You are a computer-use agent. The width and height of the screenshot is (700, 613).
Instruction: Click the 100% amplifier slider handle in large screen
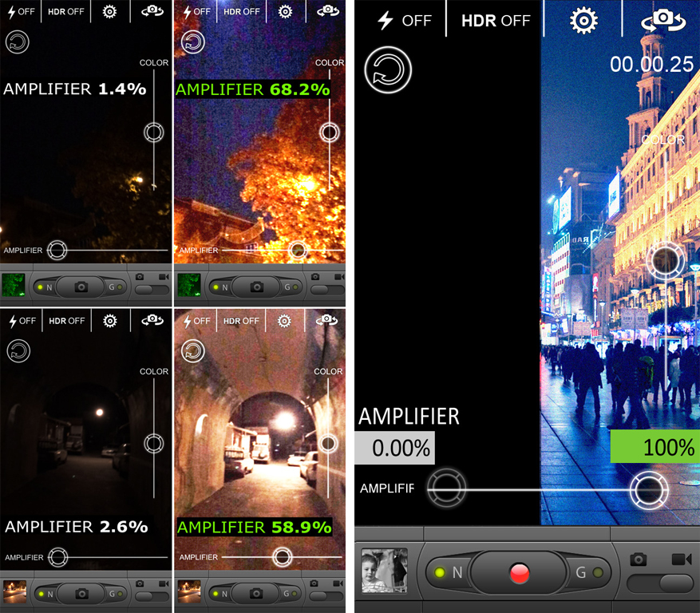point(648,489)
